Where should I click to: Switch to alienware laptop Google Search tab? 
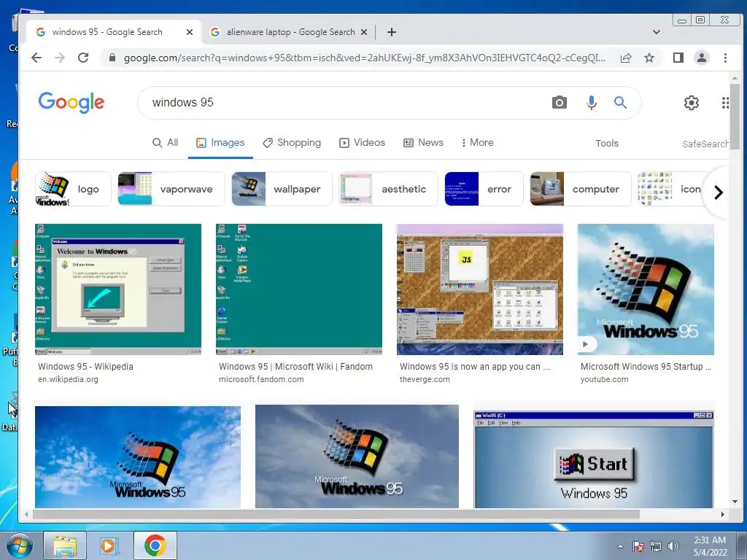pyautogui.click(x=290, y=32)
